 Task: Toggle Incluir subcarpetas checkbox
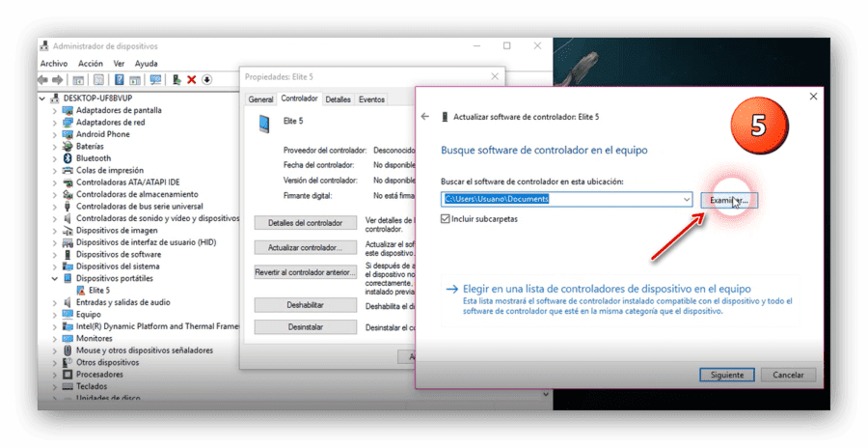click(445, 219)
